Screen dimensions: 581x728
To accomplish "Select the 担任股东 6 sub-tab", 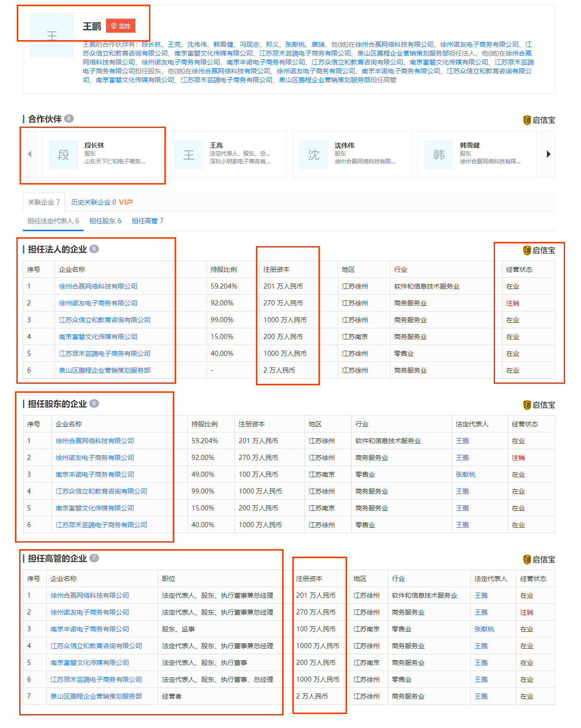I will pyautogui.click(x=106, y=221).
